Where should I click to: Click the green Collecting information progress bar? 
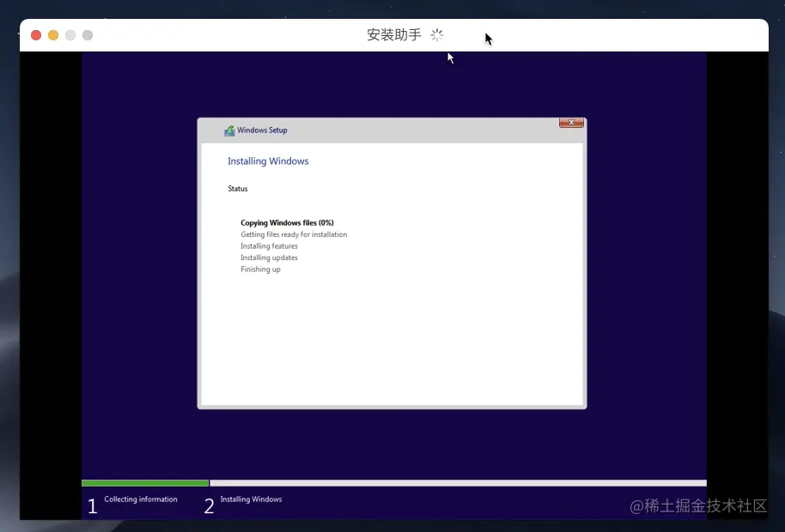(144, 483)
